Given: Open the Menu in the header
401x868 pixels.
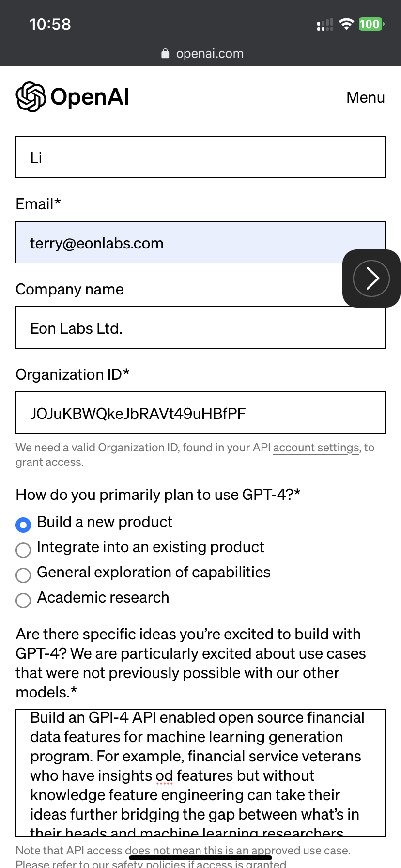Looking at the screenshot, I should tap(366, 97).
